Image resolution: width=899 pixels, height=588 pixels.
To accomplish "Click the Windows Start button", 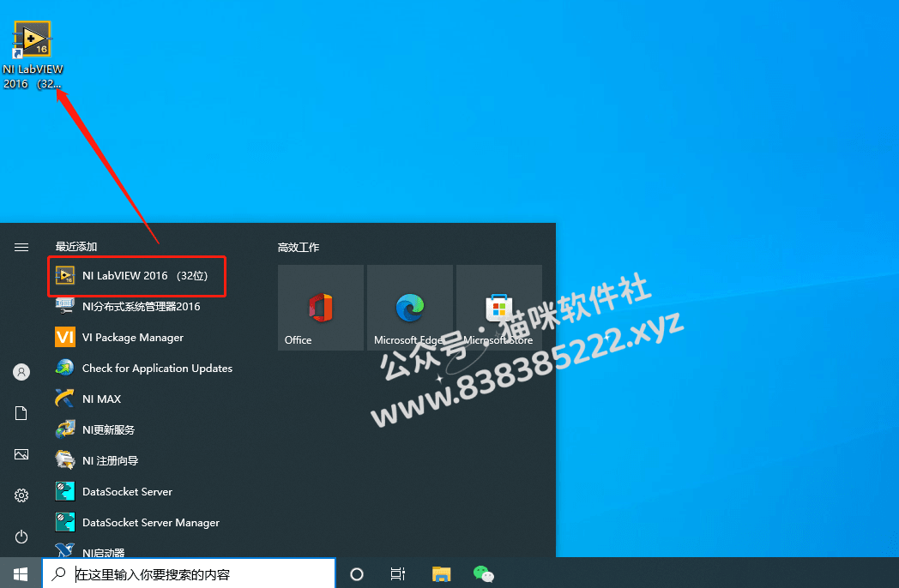I will tap(21, 573).
